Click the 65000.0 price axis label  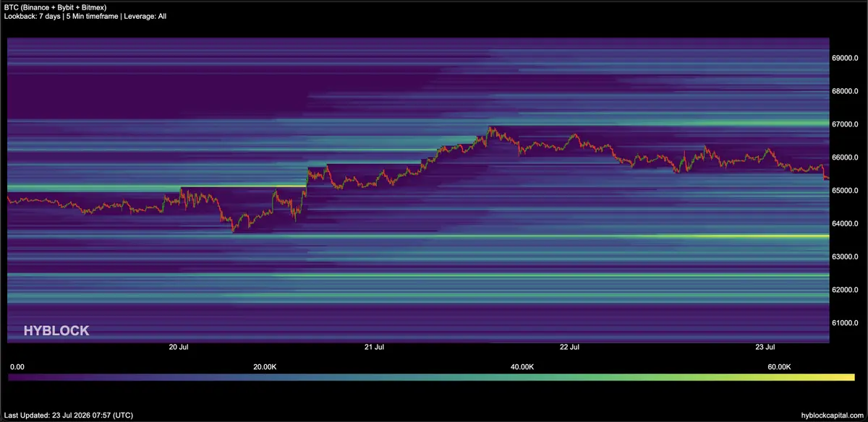pos(845,191)
